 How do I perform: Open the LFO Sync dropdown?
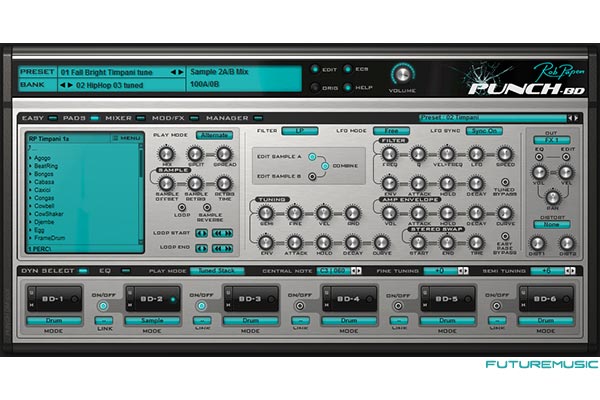[x=484, y=131]
